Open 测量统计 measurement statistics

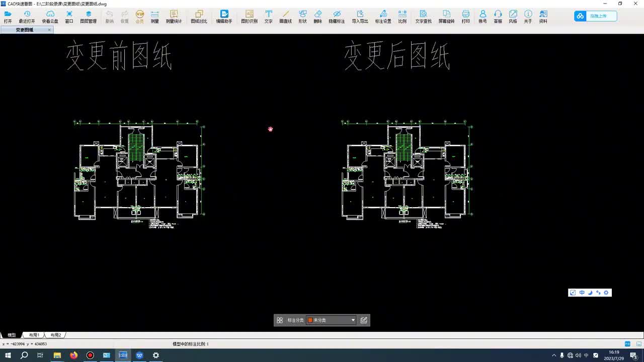click(x=174, y=17)
